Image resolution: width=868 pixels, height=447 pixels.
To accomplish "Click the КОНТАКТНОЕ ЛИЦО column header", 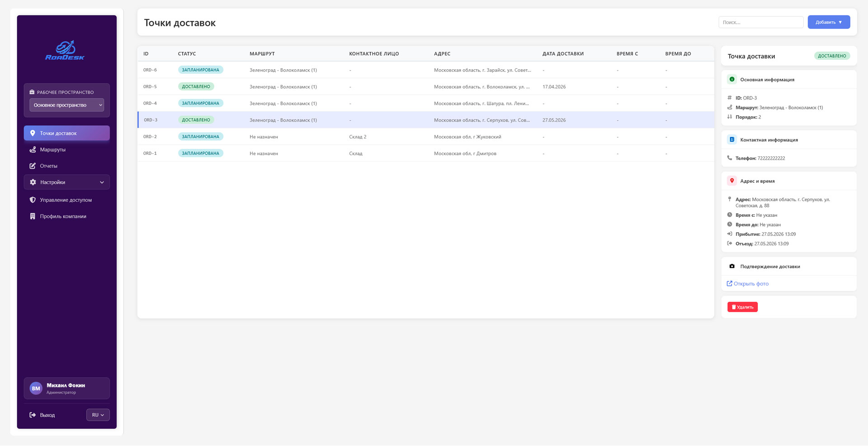I will point(374,54).
